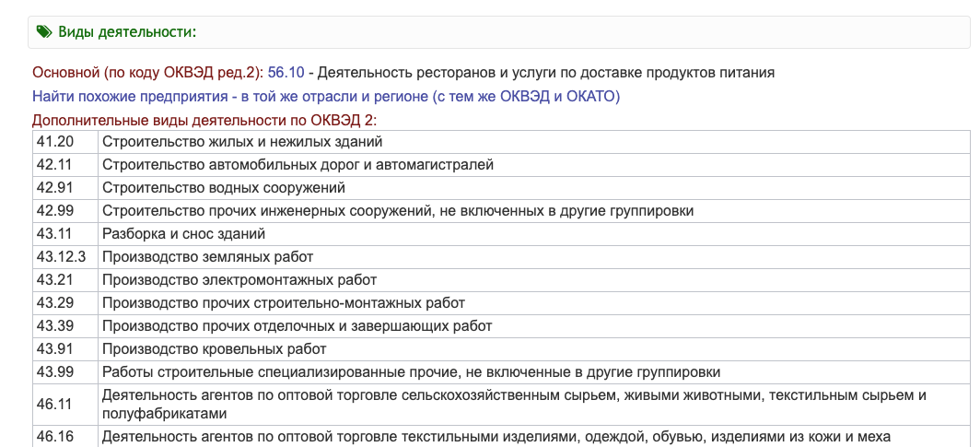This screenshot has width=980, height=447.
Task: Select Производство кровельных работ row
Action: click(x=215, y=349)
